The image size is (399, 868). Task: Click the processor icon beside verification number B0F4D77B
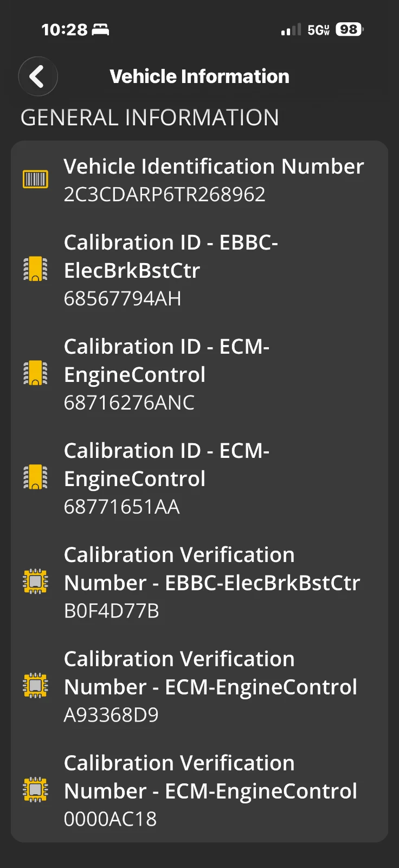(35, 582)
